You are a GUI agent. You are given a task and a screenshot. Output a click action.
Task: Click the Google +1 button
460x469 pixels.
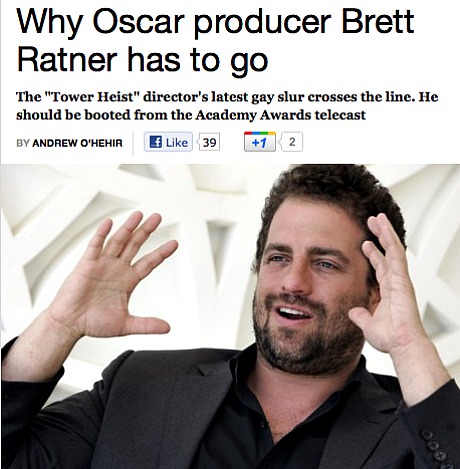click(x=260, y=142)
